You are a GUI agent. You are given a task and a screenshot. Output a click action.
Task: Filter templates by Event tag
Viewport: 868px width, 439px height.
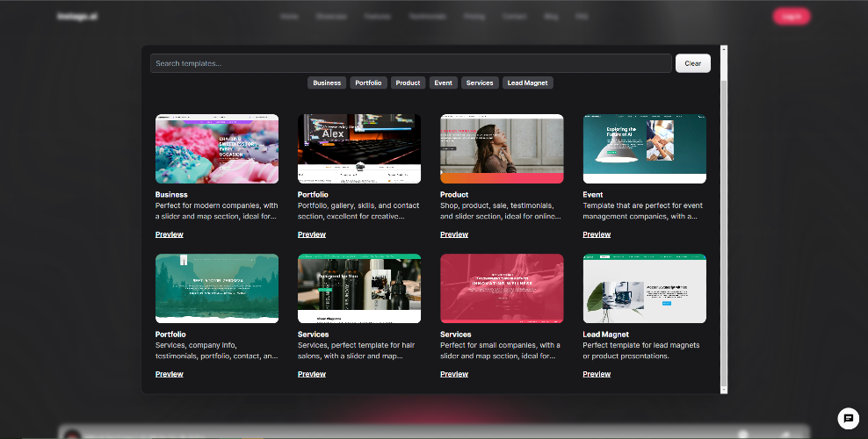443,83
